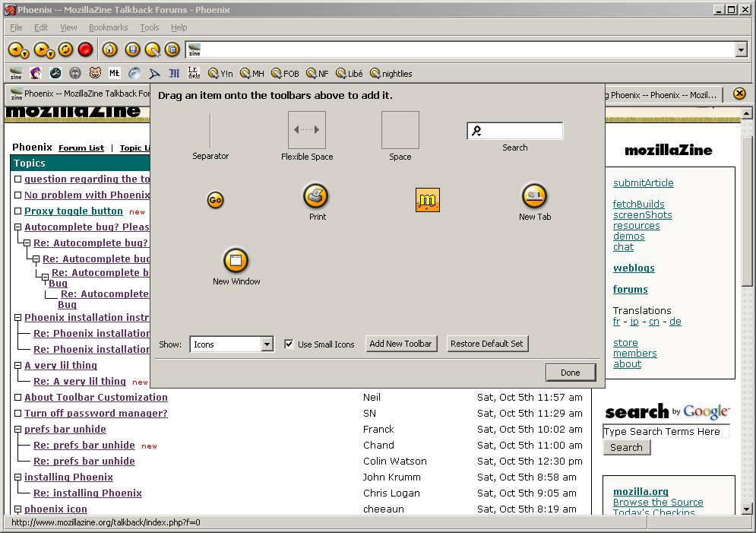Pick the New Window toolbar icon

pyautogui.click(x=236, y=261)
